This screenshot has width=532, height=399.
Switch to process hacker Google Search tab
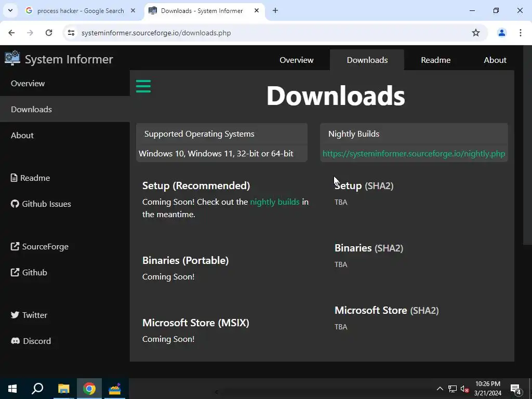tap(81, 10)
